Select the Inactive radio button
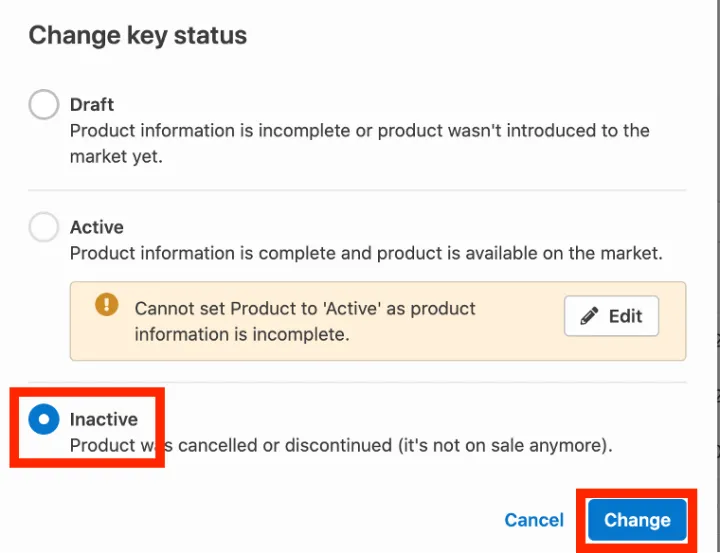Viewport: 720px width, 553px height. 44,420
